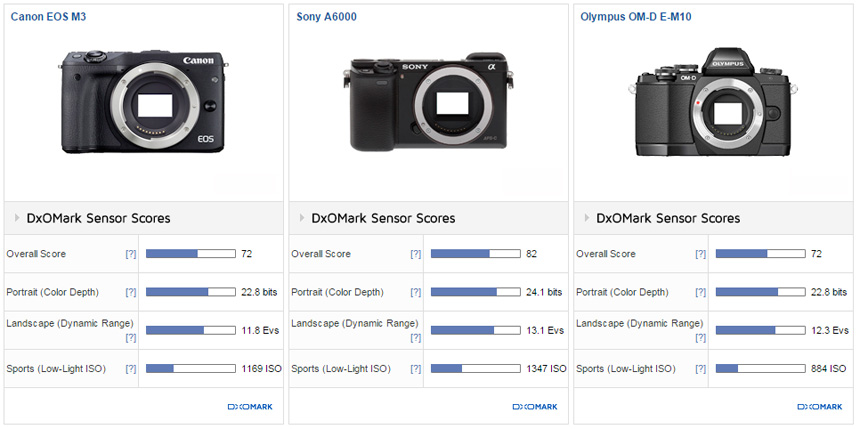Click 'Overall Score' label in Canon panel
Viewport: 860px width, 429px height.
[36, 253]
